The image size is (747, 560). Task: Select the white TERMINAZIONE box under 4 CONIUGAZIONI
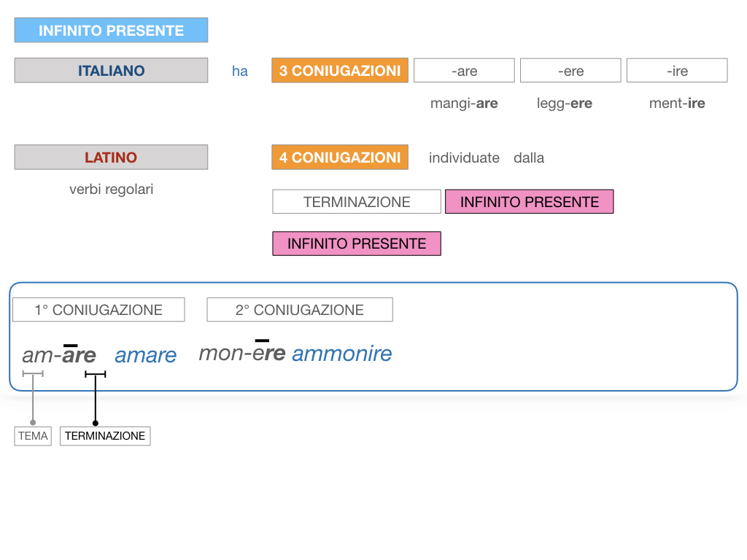(x=357, y=201)
